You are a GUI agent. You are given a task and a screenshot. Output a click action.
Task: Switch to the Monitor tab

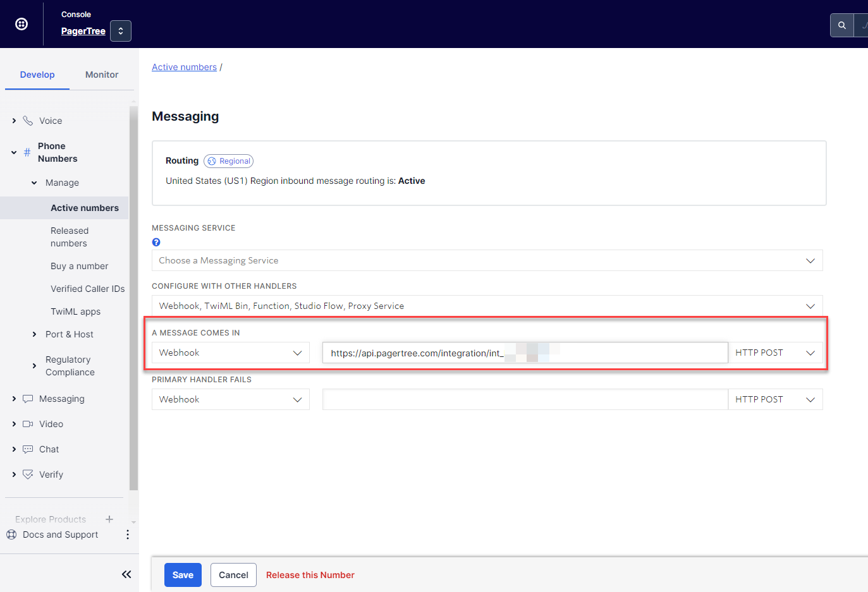click(x=102, y=75)
